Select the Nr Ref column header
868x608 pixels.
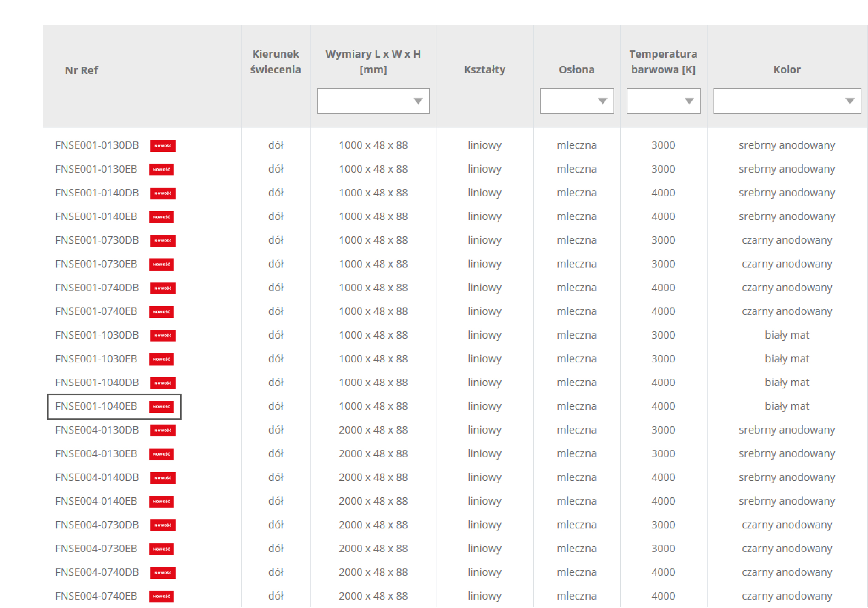tap(81, 71)
